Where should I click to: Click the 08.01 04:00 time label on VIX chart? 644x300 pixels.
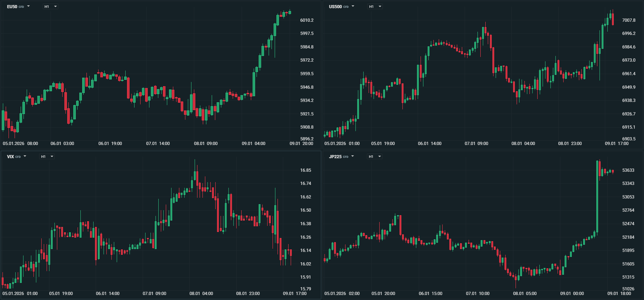click(201, 294)
